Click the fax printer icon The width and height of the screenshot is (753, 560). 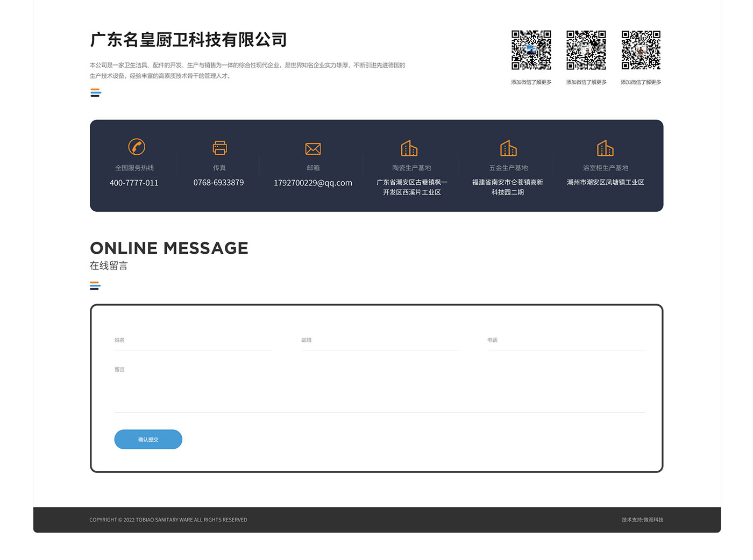point(219,148)
